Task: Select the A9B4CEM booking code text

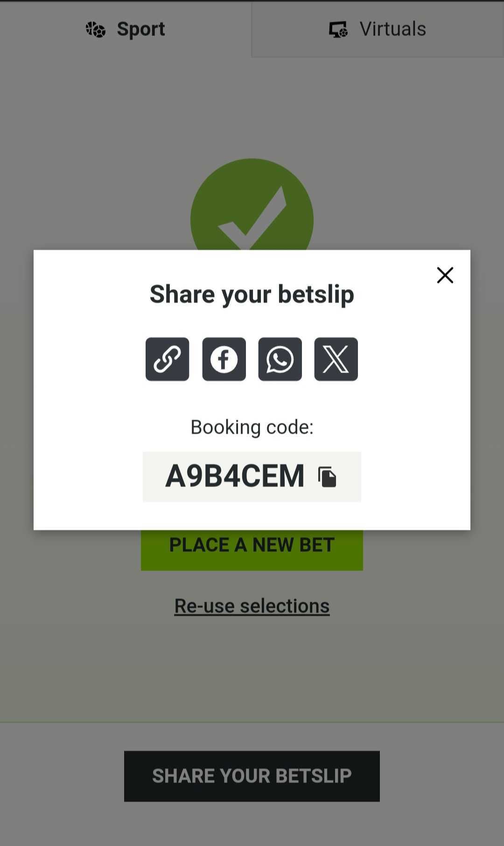Action: point(235,476)
